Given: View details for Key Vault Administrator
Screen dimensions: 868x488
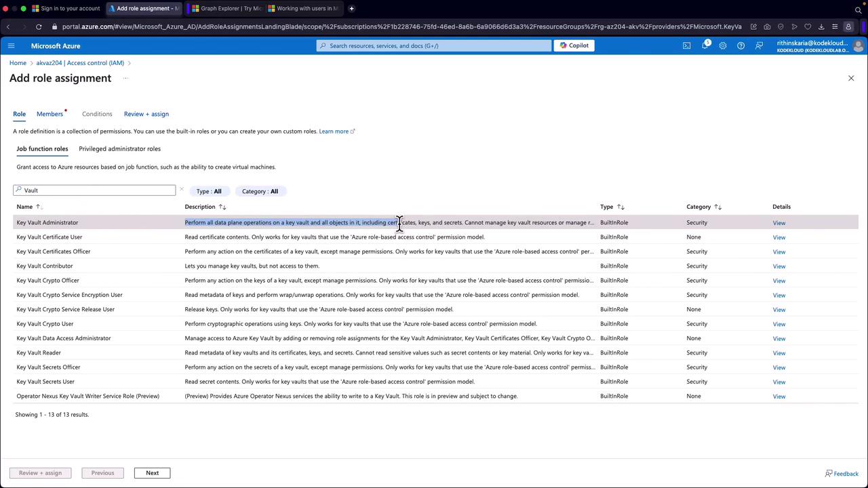Looking at the screenshot, I should (x=778, y=223).
